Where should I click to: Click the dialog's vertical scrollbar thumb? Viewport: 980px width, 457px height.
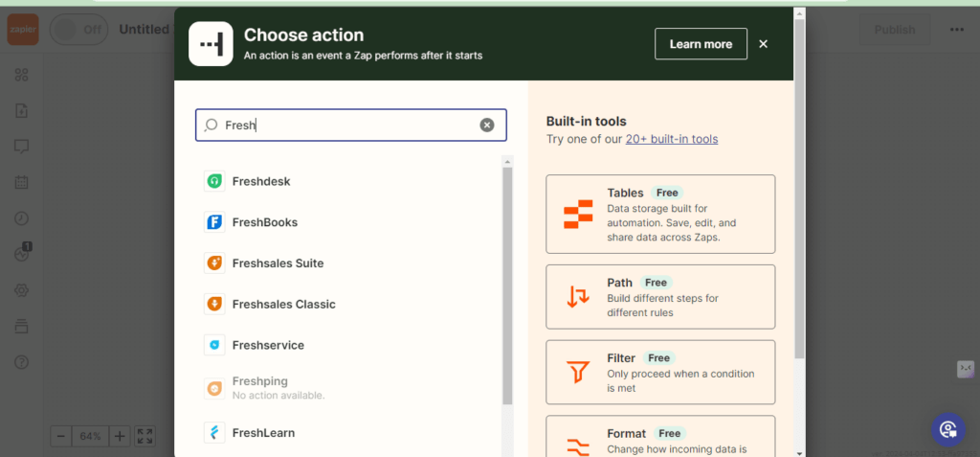pyautogui.click(x=799, y=189)
